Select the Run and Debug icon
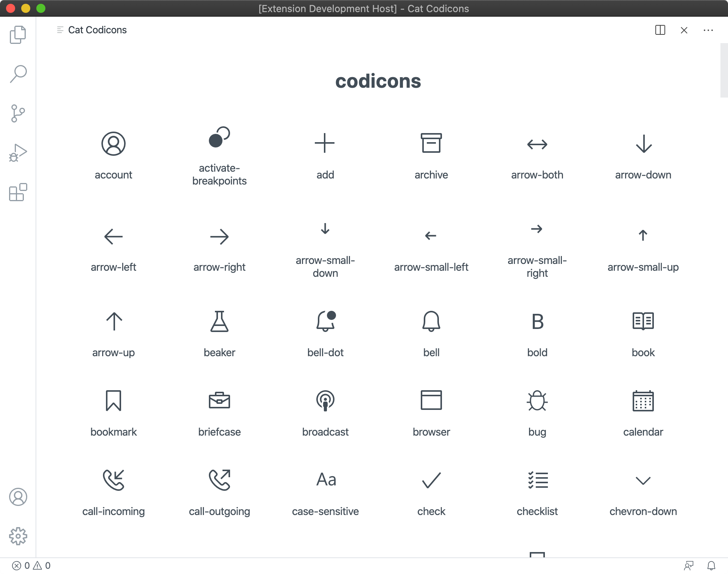The height and width of the screenshot is (574, 728). pyautogui.click(x=18, y=153)
